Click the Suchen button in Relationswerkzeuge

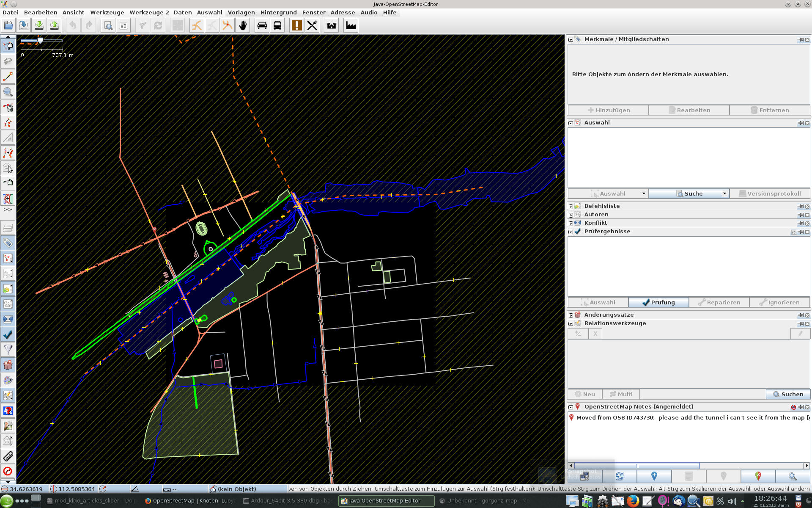pos(788,394)
